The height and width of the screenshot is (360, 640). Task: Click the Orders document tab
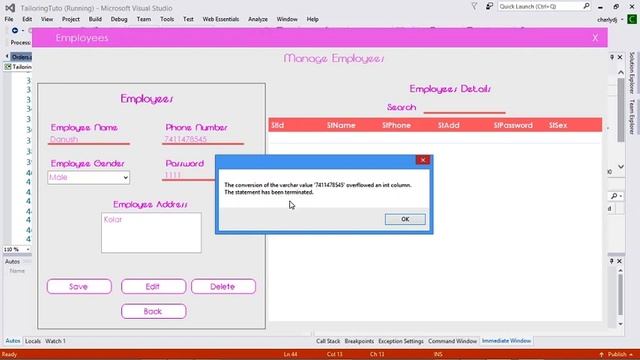[21, 57]
